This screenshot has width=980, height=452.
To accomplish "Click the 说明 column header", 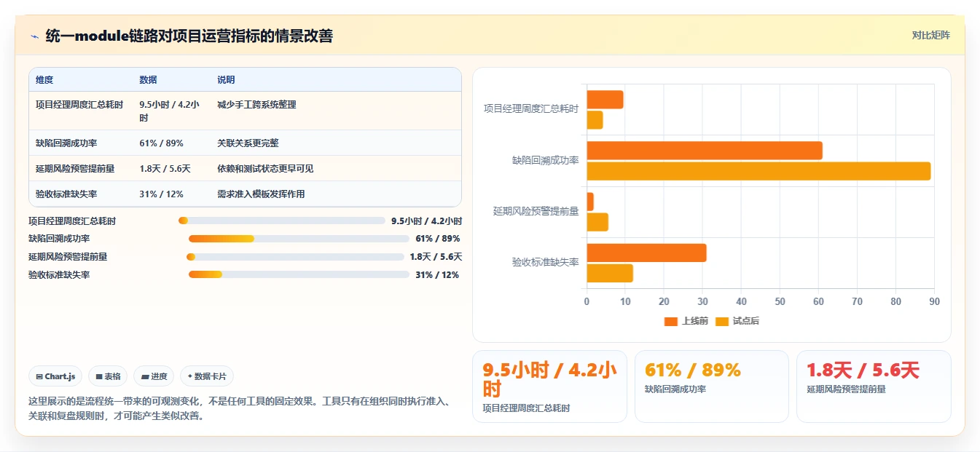I will tap(226, 80).
